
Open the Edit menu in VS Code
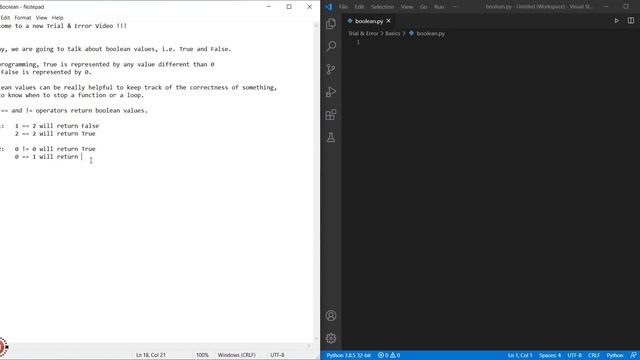(x=359, y=7)
